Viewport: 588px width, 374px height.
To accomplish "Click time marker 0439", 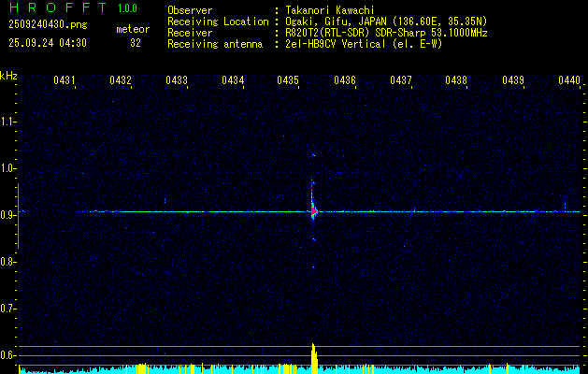I will point(513,80).
